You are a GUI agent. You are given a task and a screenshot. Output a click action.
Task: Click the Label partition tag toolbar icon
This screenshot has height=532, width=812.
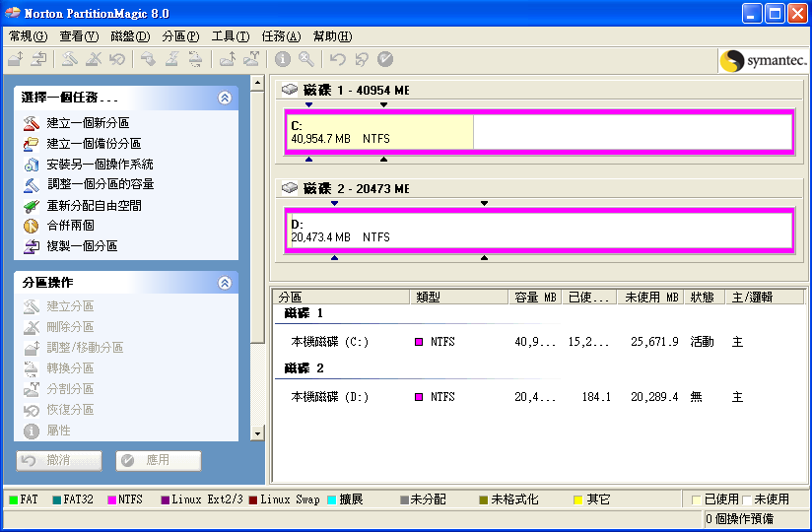click(x=148, y=59)
